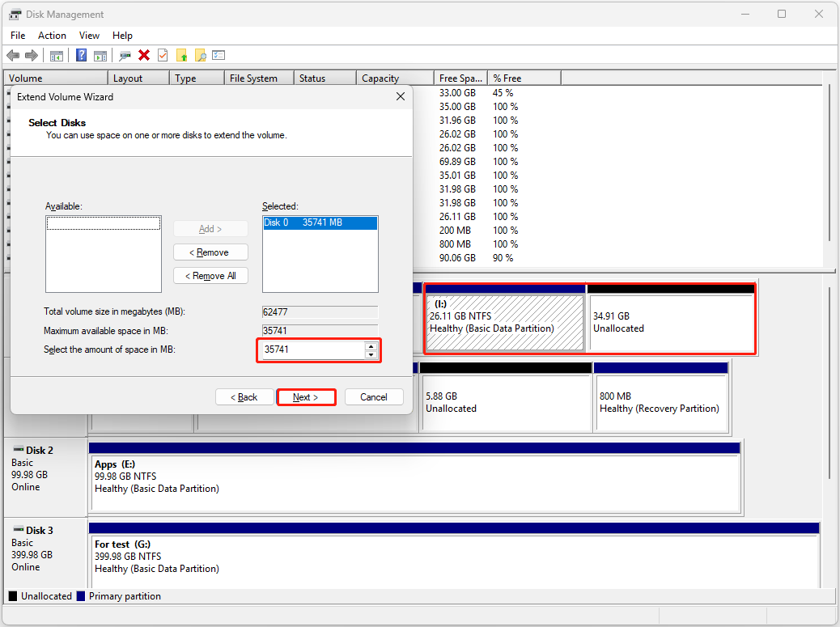
Task: Sort by the % Free column header
Action: point(524,78)
